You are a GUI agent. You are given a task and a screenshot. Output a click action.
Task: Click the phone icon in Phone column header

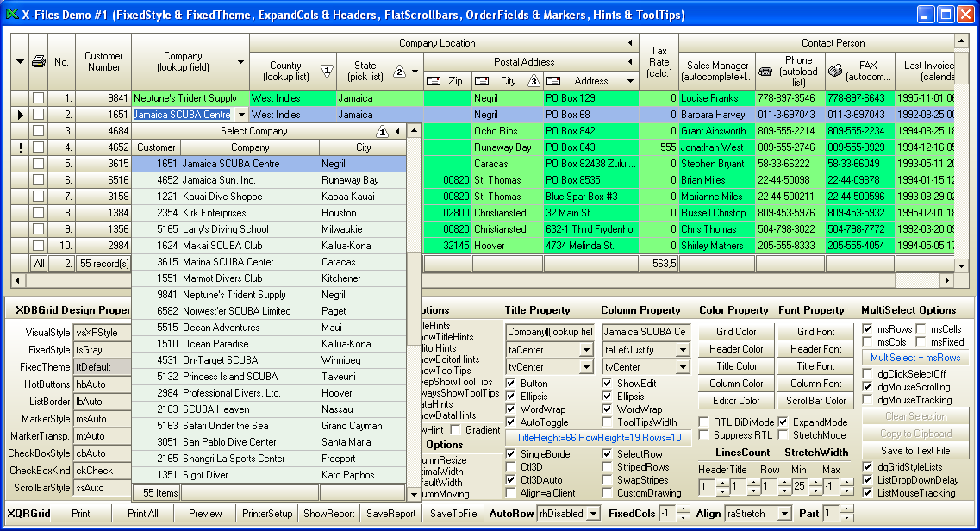click(x=766, y=72)
